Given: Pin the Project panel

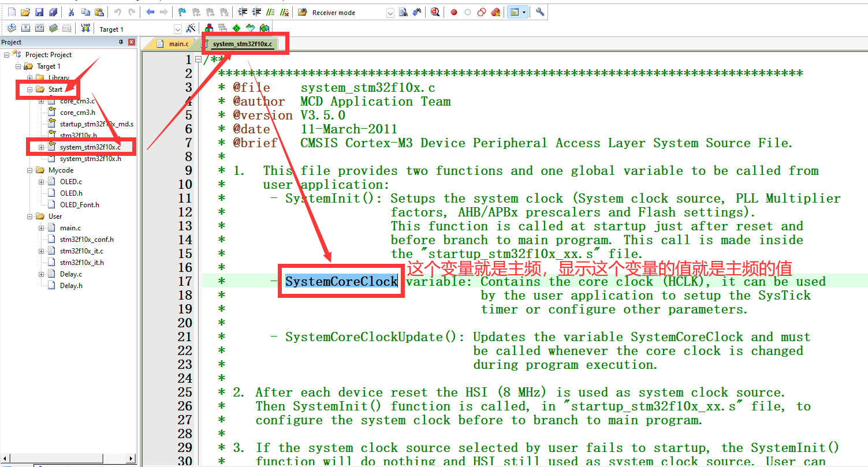Looking at the screenshot, I should coord(121,42).
